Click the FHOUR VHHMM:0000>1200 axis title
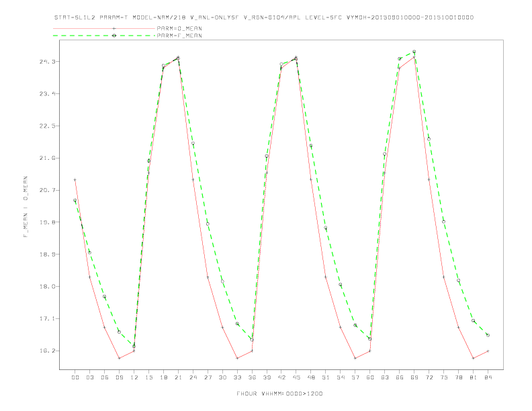Screen dimensions: 532x411 click(279, 394)
